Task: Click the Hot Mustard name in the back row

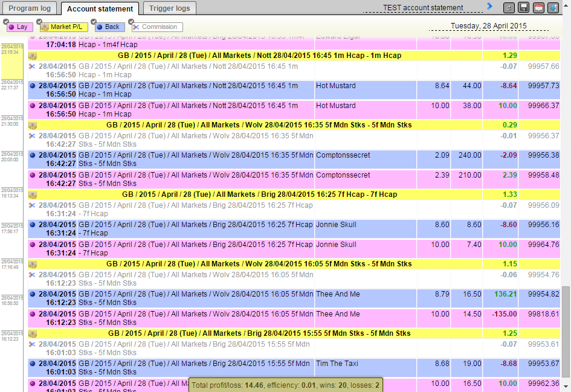Action: [336, 86]
